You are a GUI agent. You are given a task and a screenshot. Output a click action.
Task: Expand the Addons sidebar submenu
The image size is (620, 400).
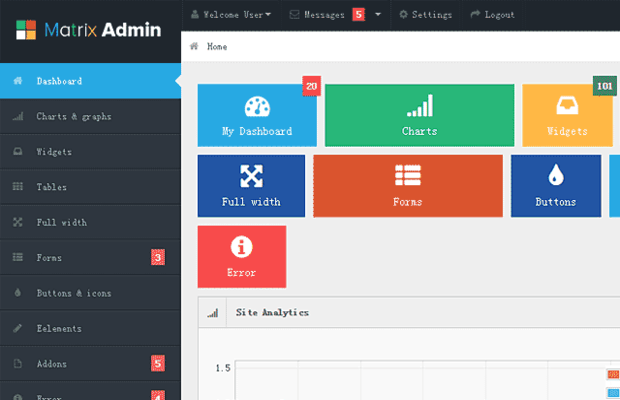[90, 363]
